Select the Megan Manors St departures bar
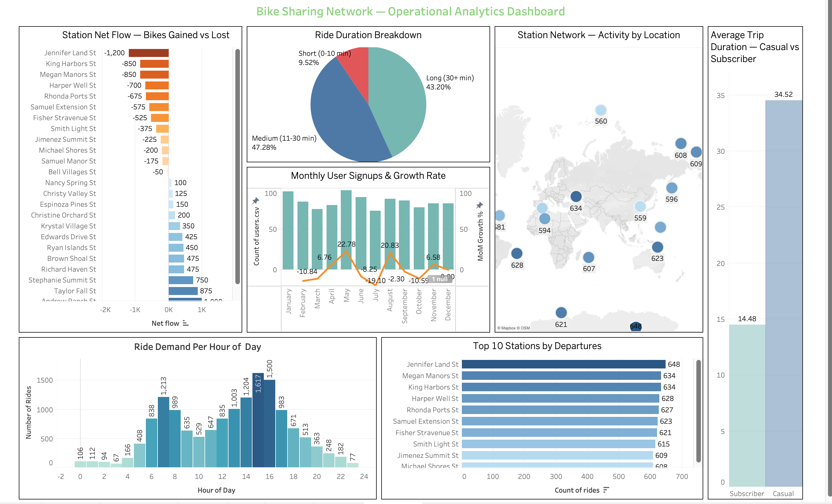 click(561, 376)
